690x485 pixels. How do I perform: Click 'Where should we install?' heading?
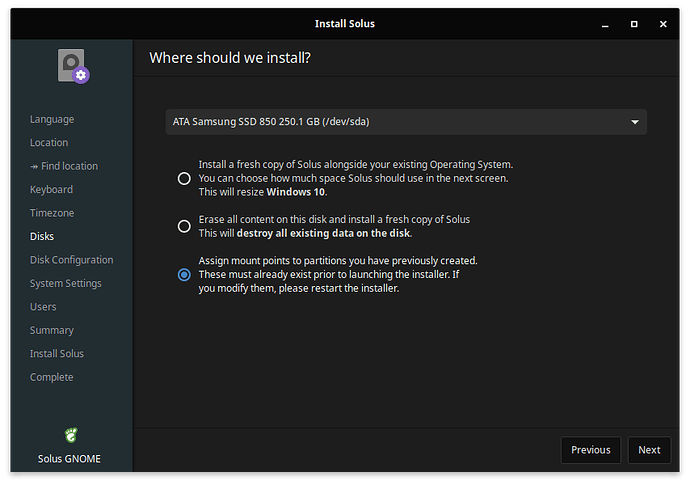230,58
